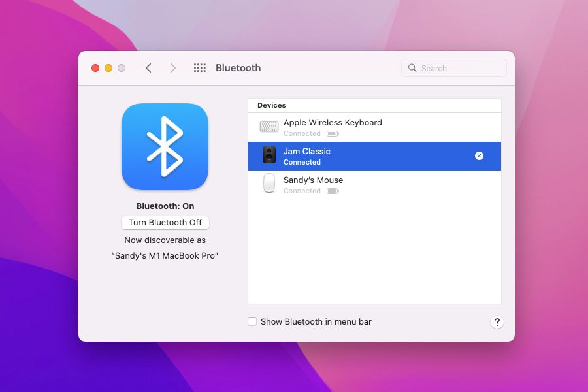Select Sandy's Mouse device row
Screen dimensions: 588x392
(374, 184)
